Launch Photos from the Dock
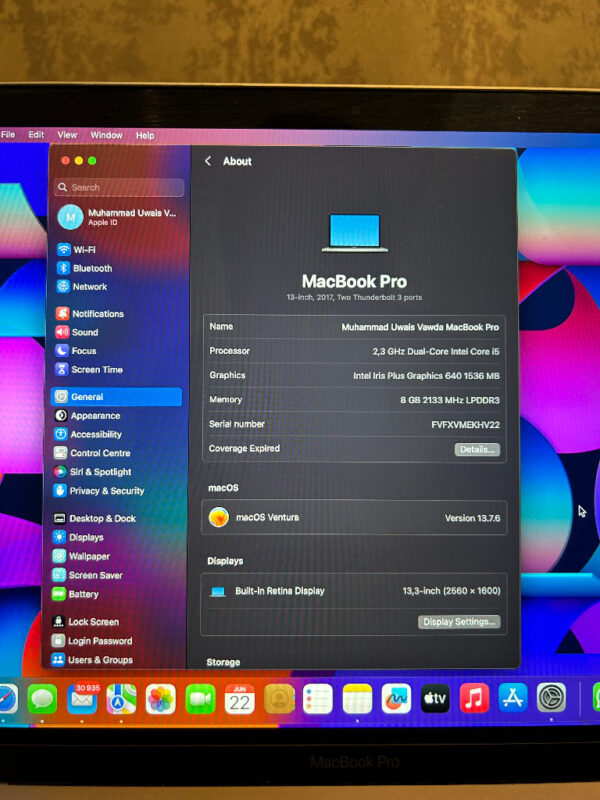600x800 pixels. pyautogui.click(x=161, y=699)
